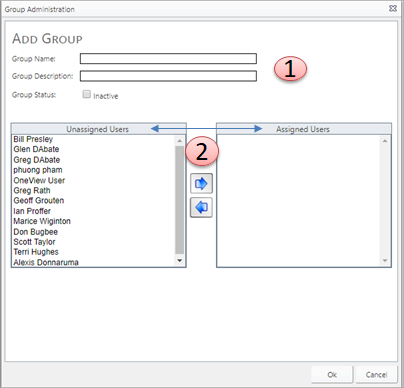Click the Unassigned Users scrollbar thumb
404x388 pixels.
point(180,200)
